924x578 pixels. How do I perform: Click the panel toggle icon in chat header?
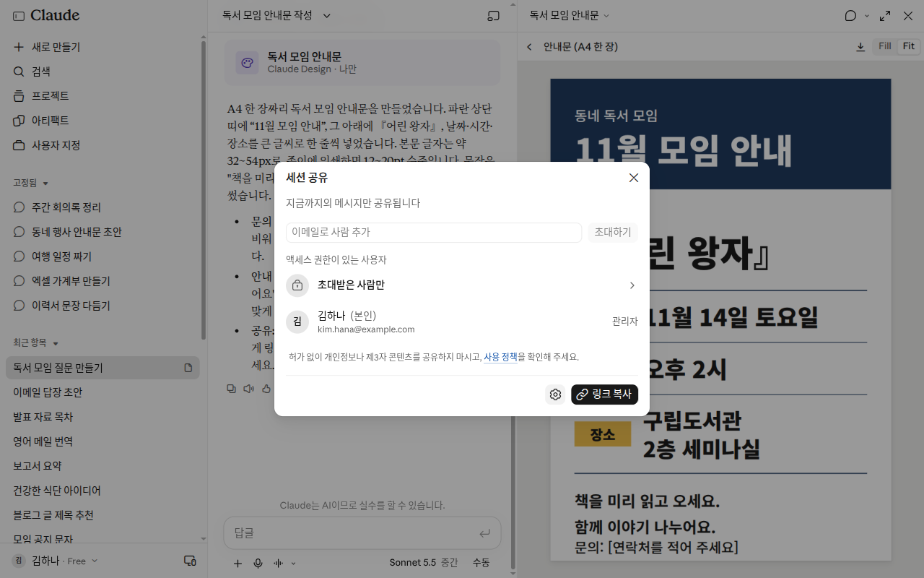coord(494,15)
